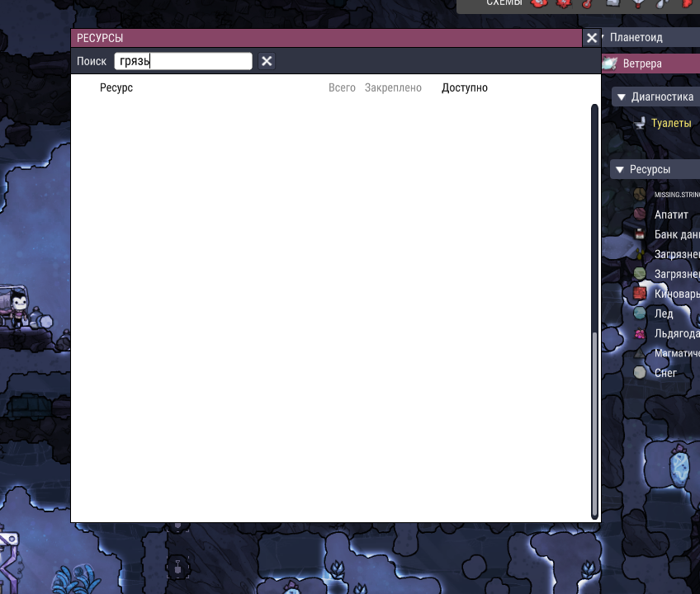
Task: Click the blue ice crystal in the world
Action: pos(680,466)
